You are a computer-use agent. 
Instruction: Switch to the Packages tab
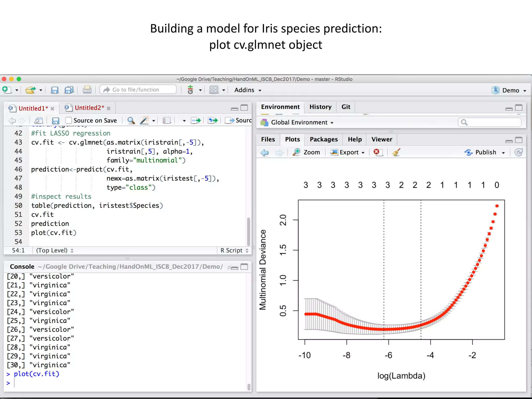point(324,139)
